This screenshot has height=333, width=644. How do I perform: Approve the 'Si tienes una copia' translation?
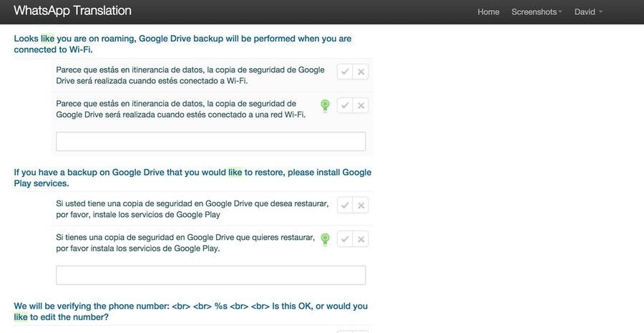click(x=345, y=239)
